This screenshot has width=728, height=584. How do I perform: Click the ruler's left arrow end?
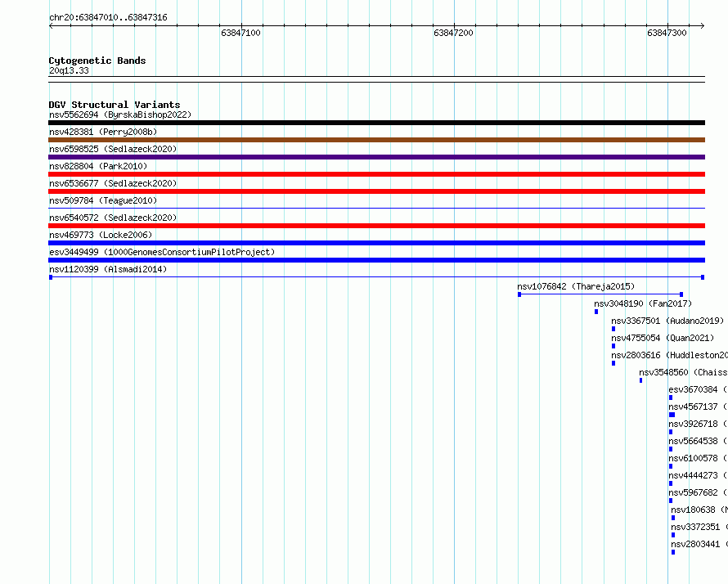51,26
